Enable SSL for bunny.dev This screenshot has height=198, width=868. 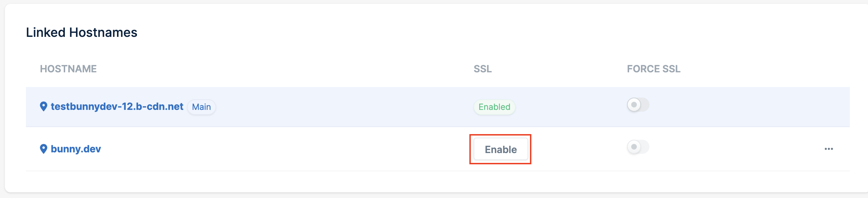(501, 149)
